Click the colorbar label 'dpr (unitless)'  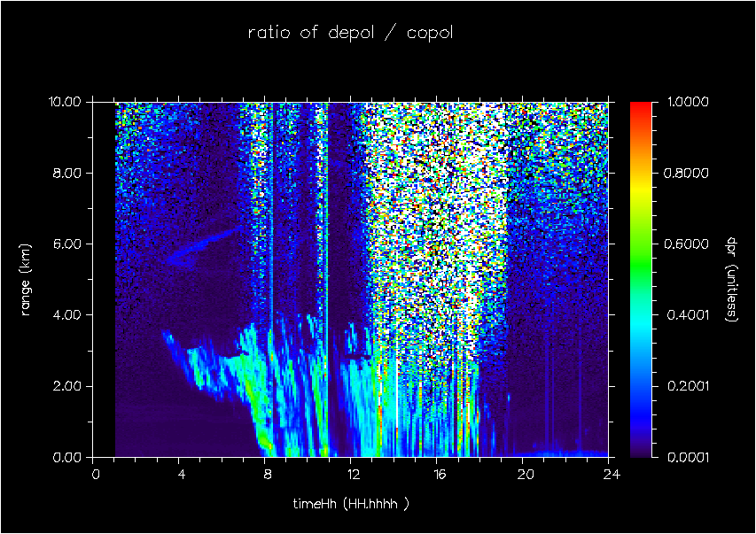(x=731, y=280)
